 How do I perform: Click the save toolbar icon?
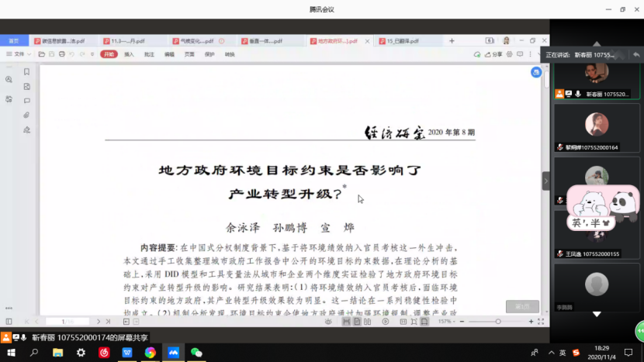coord(52,54)
